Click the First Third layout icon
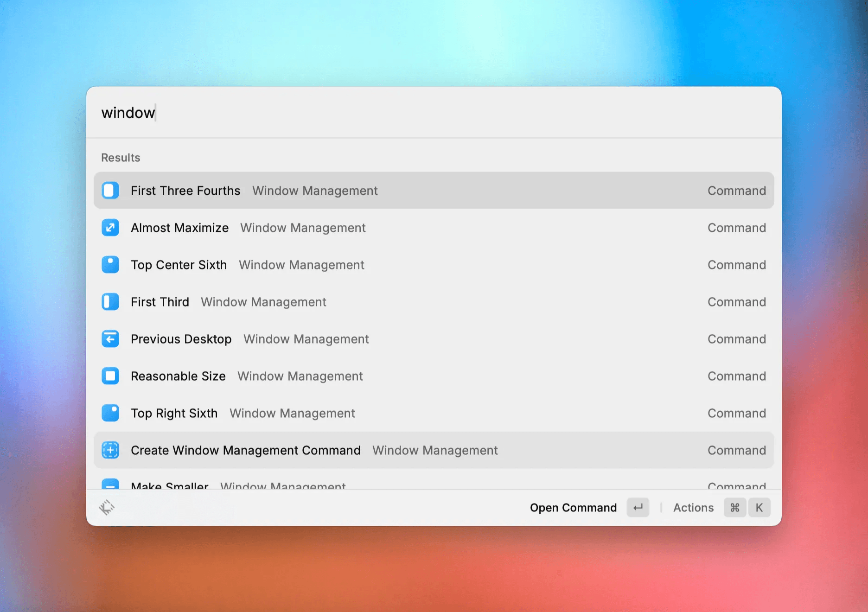This screenshot has width=868, height=612. tap(110, 302)
